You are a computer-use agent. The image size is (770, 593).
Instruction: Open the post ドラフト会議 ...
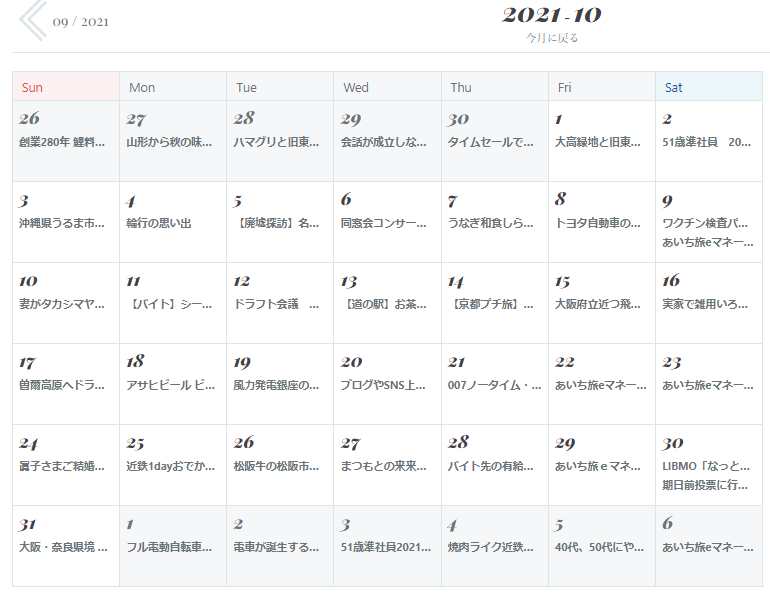point(276,304)
